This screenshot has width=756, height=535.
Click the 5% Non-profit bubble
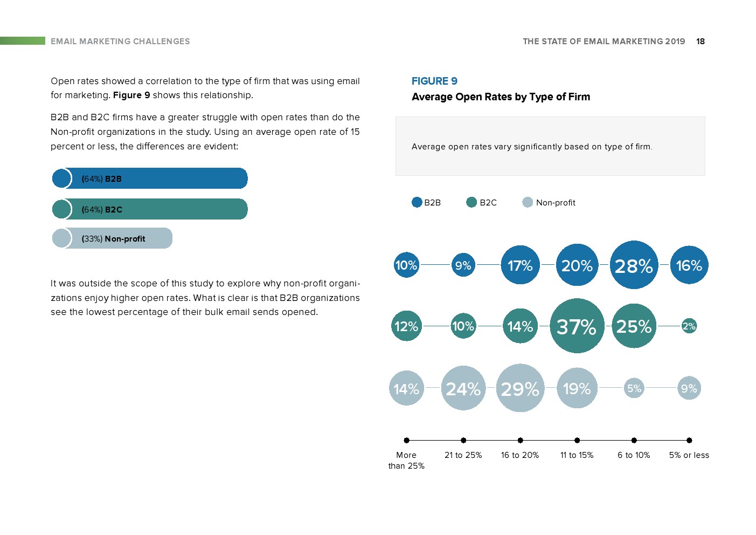click(x=634, y=388)
